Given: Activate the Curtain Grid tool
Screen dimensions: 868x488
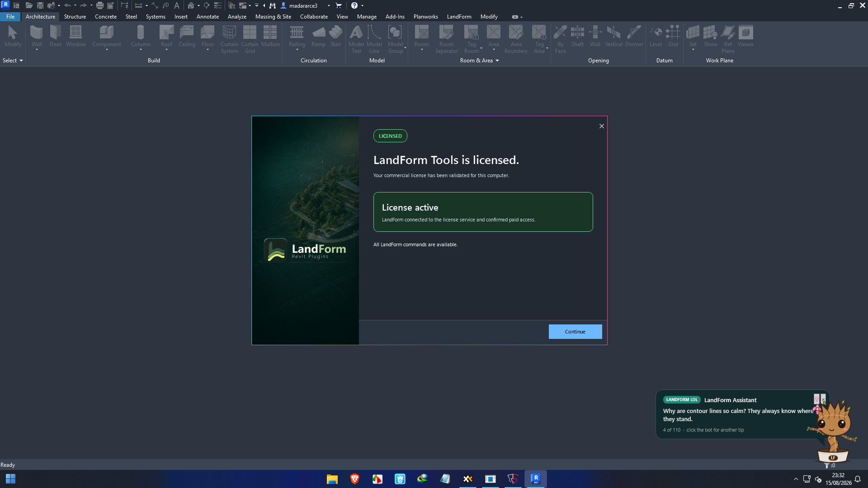Looking at the screenshot, I should [x=250, y=39].
